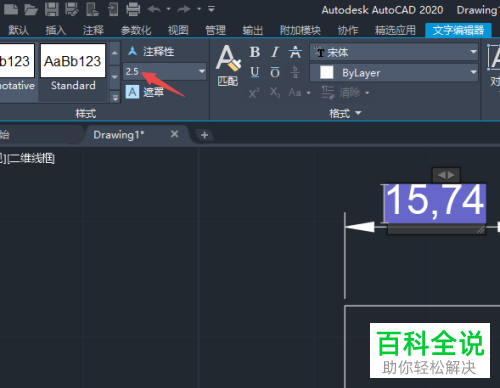Expand the text style gallery list

(115, 98)
